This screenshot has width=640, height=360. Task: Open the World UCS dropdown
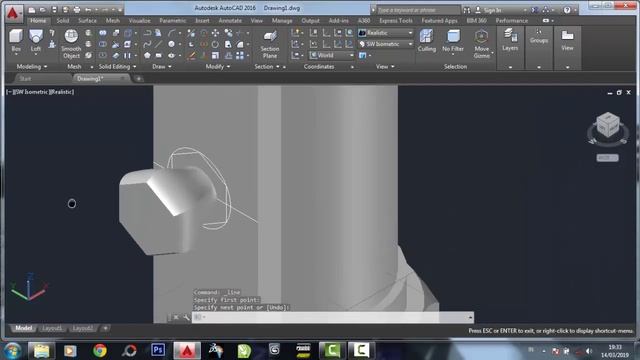pyautogui.click(x=331, y=56)
